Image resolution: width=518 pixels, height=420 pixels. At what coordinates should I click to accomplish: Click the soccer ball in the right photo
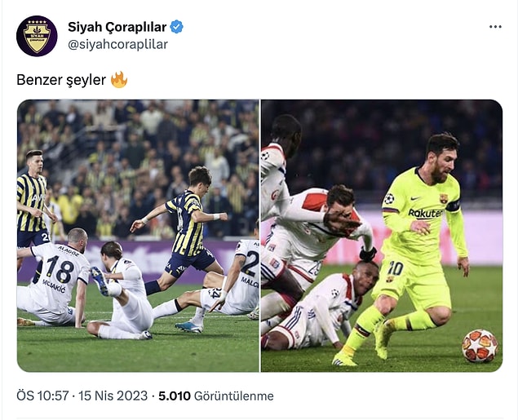coord(480,345)
